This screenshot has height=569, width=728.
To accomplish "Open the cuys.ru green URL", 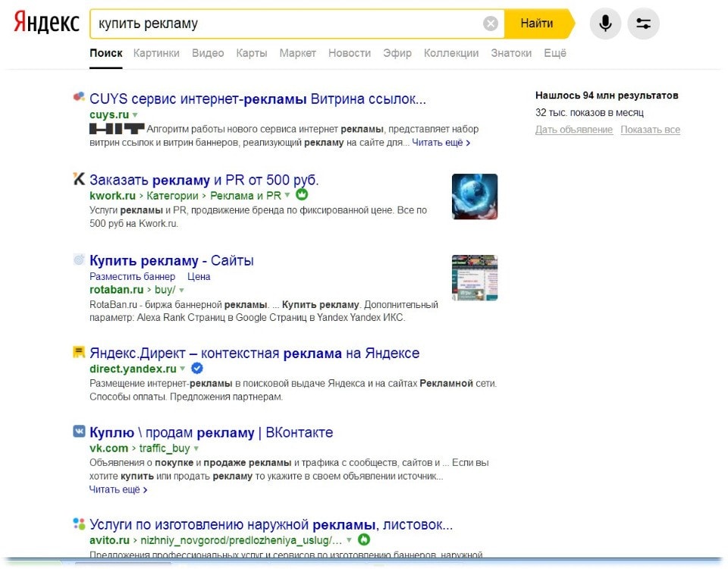I will [x=109, y=115].
